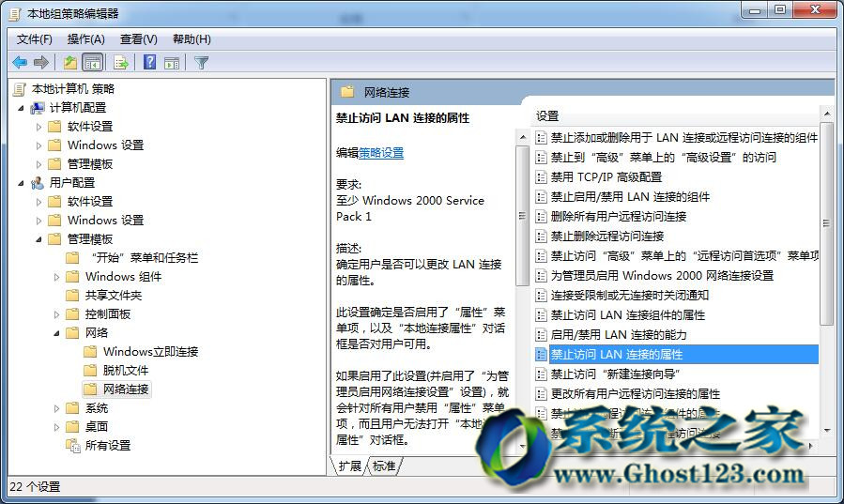Select 禁止到“高级”菜单上的“高级设置”的访问 policy
The height and width of the screenshot is (504, 844).
pos(664,157)
